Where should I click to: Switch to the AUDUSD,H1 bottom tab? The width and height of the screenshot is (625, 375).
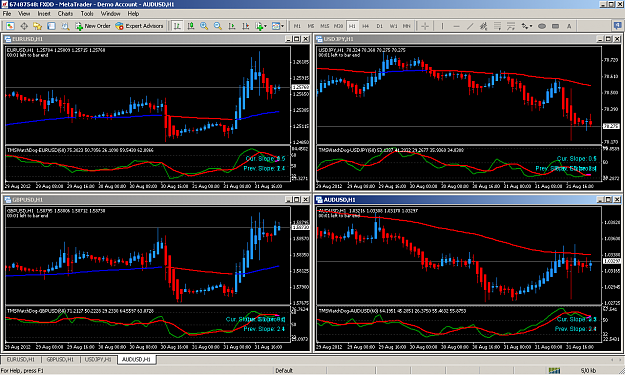[x=136, y=359]
